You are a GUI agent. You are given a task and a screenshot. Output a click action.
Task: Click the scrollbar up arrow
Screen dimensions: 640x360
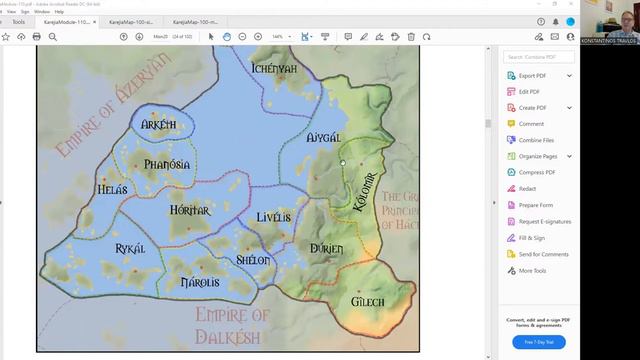488,49
